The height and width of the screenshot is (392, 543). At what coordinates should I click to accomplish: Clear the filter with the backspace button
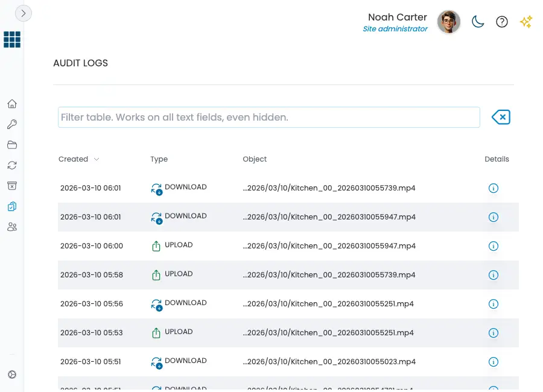click(x=501, y=117)
